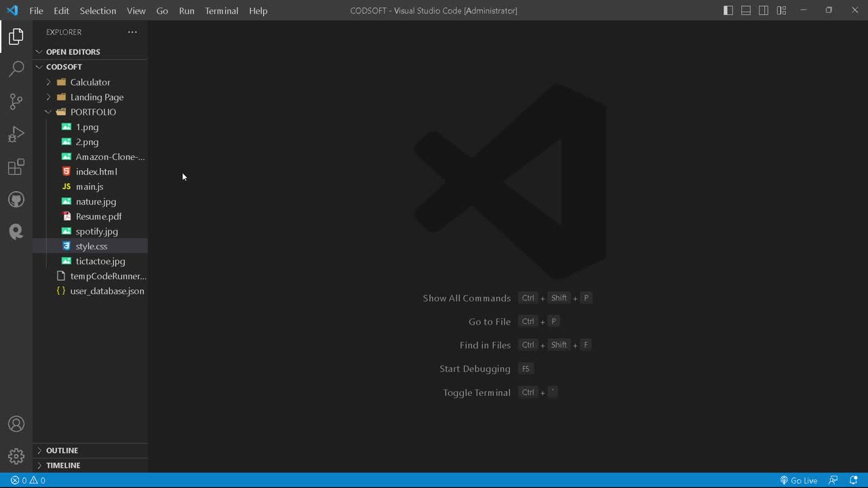
Task: Click the CSS icon beside style.css
Action: pyautogui.click(x=66, y=246)
